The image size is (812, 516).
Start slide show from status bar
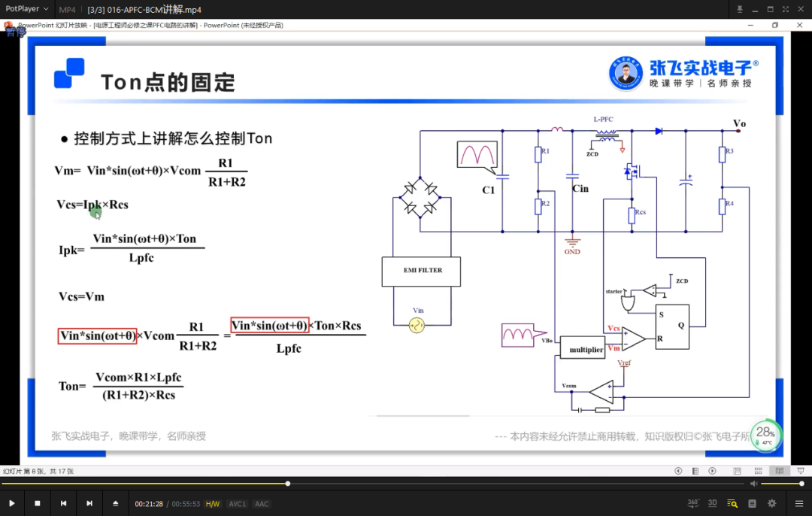(801, 471)
